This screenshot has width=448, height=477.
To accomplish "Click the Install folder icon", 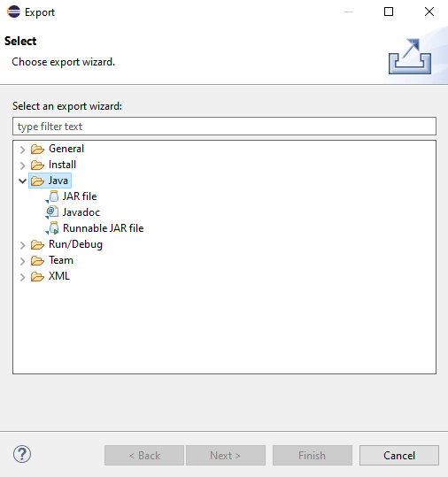I will 37,165.
